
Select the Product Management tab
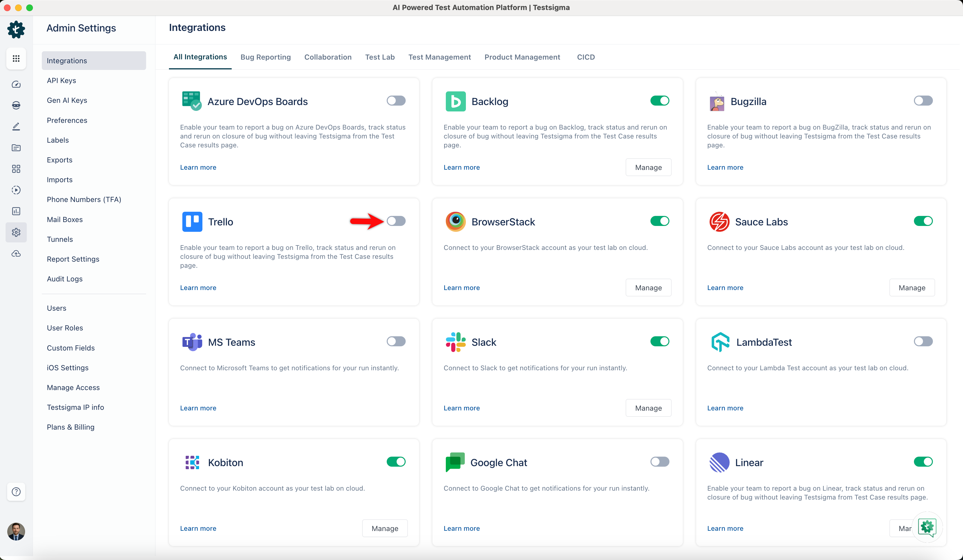point(522,57)
